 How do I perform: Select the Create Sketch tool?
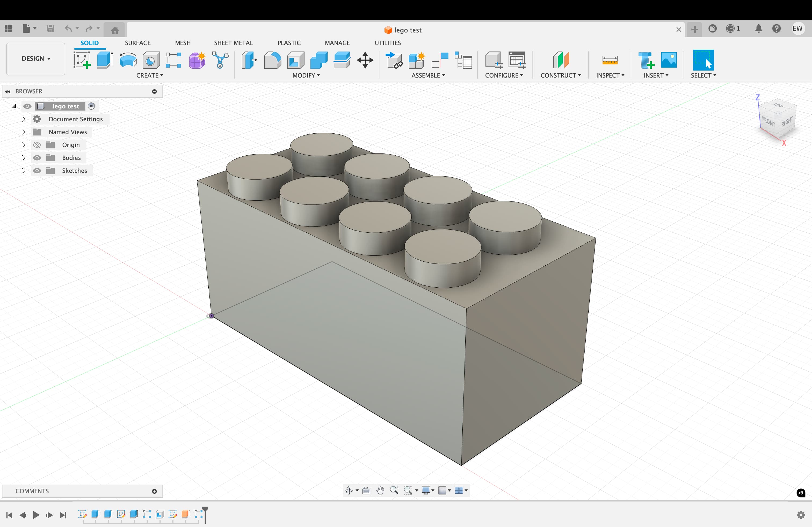point(82,60)
